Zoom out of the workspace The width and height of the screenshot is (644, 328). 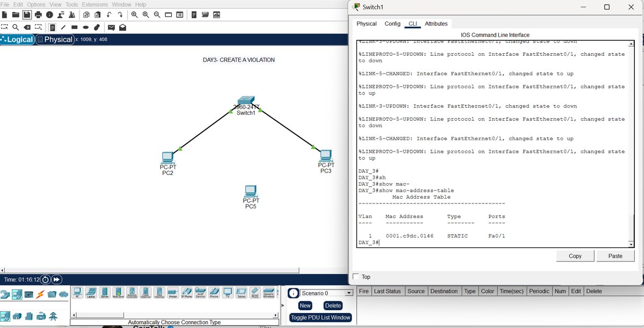tap(157, 14)
